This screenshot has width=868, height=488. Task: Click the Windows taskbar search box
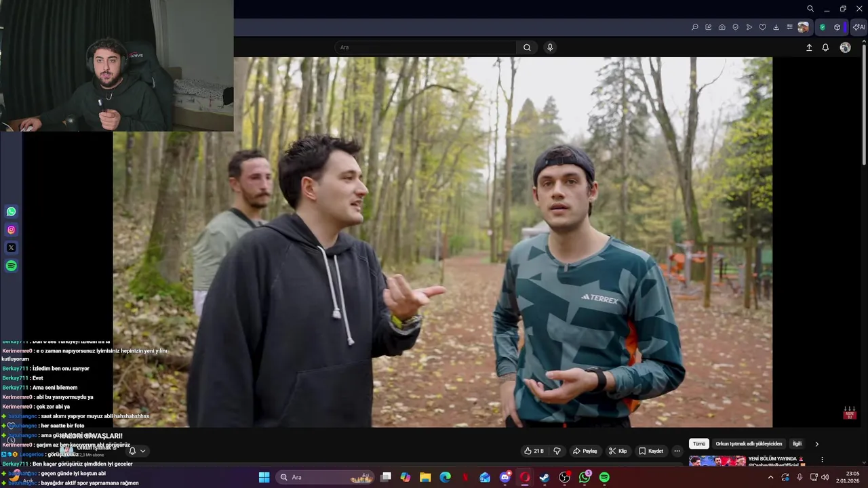[x=325, y=477]
